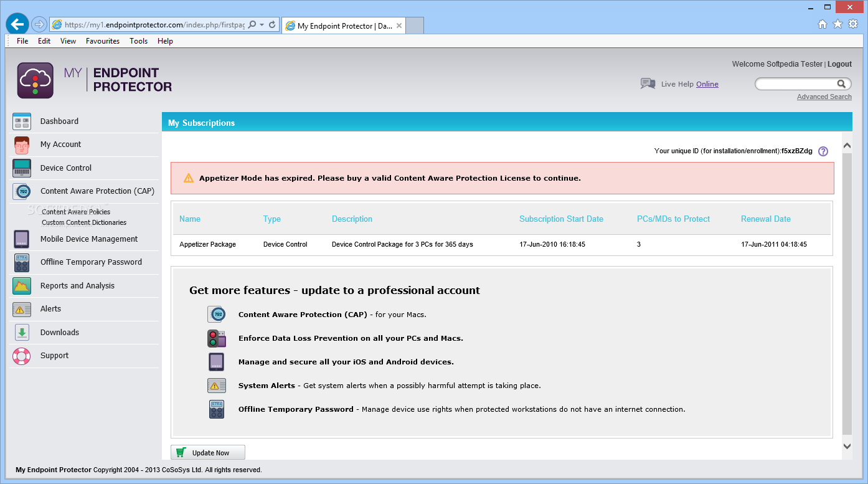Click the unique ID f5xzBZdg text

coord(797,151)
